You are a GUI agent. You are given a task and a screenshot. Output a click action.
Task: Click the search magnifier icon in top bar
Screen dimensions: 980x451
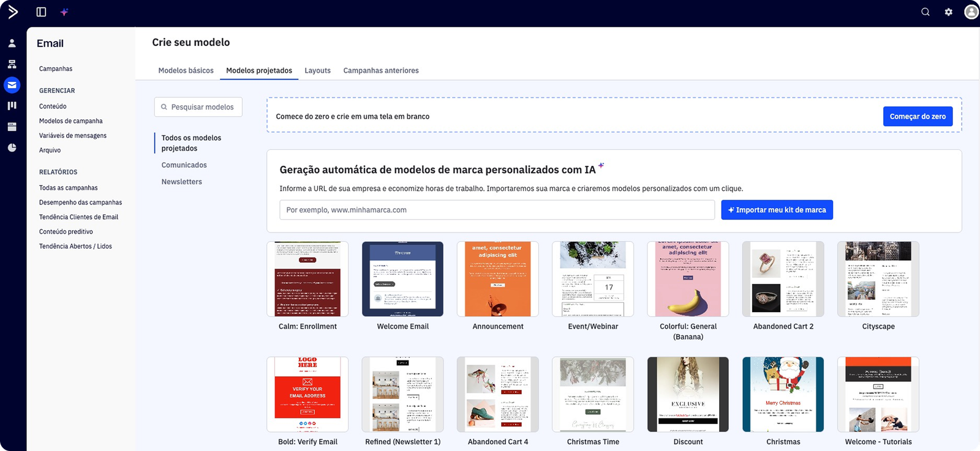925,12
